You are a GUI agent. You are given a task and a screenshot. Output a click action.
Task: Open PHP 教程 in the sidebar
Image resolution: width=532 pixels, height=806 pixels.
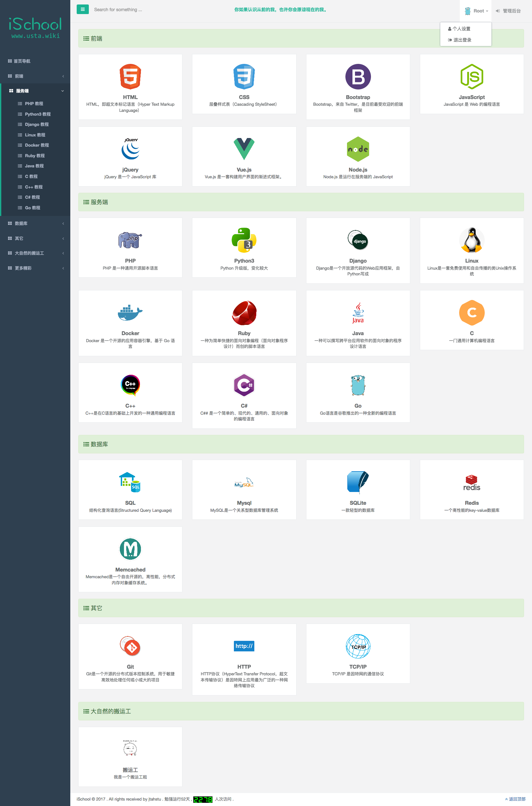click(x=34, y=104)
